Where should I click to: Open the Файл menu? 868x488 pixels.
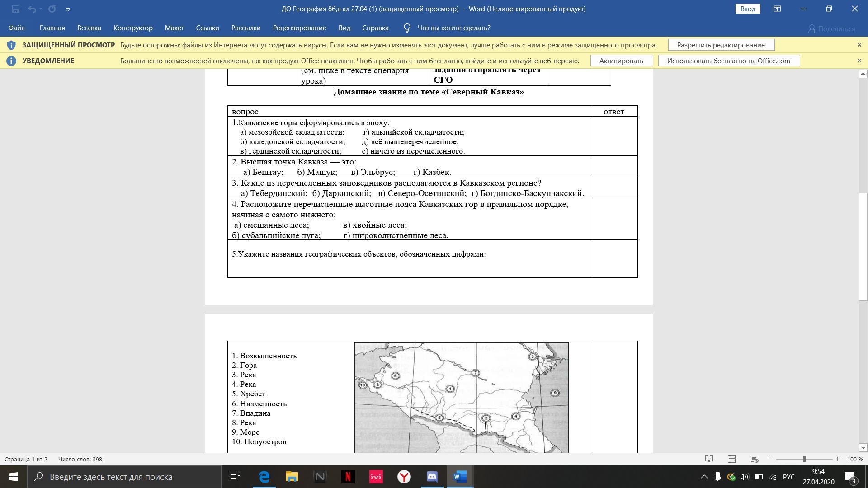(16, 28)
